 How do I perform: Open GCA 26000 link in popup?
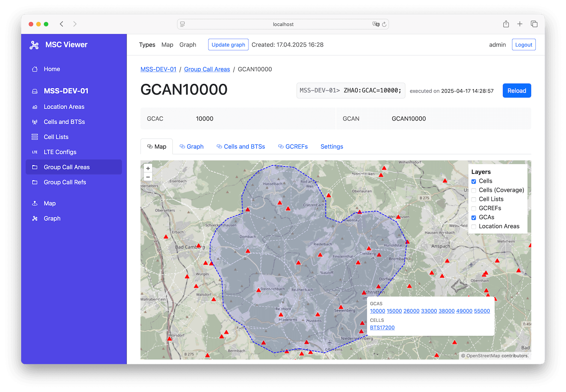pos(412,311)
